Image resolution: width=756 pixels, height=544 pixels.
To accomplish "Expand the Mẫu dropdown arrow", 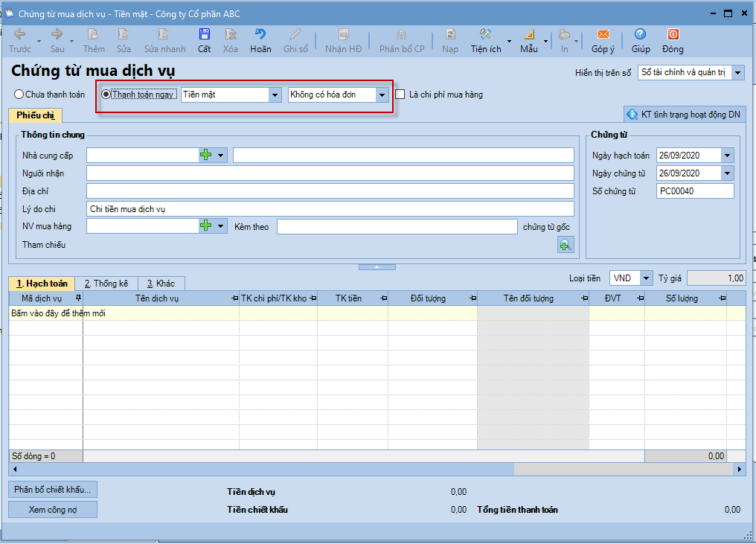I will click(545, 42).
